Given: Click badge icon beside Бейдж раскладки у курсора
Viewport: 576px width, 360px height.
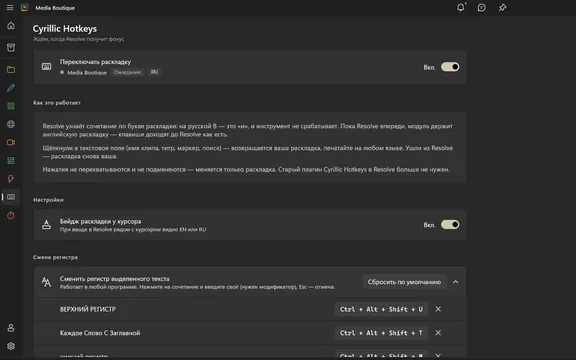Looking at the screenshot, I should point(46,224).
